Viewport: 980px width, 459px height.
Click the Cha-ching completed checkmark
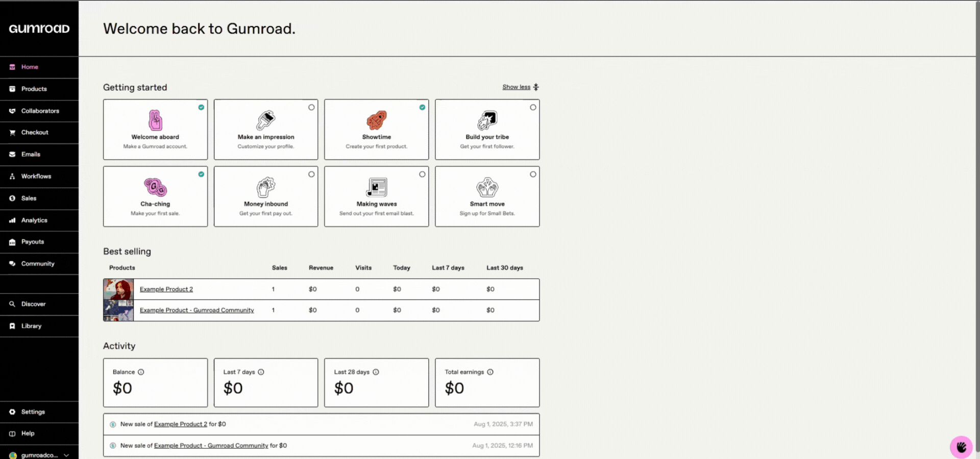201,174
